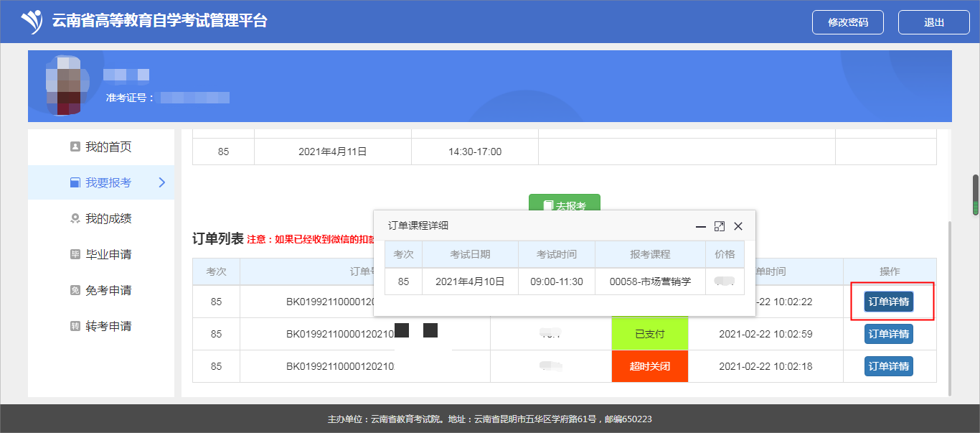Click the 我要报考 sidebar icon
The image size is (980, 433).
coord(75,182)
